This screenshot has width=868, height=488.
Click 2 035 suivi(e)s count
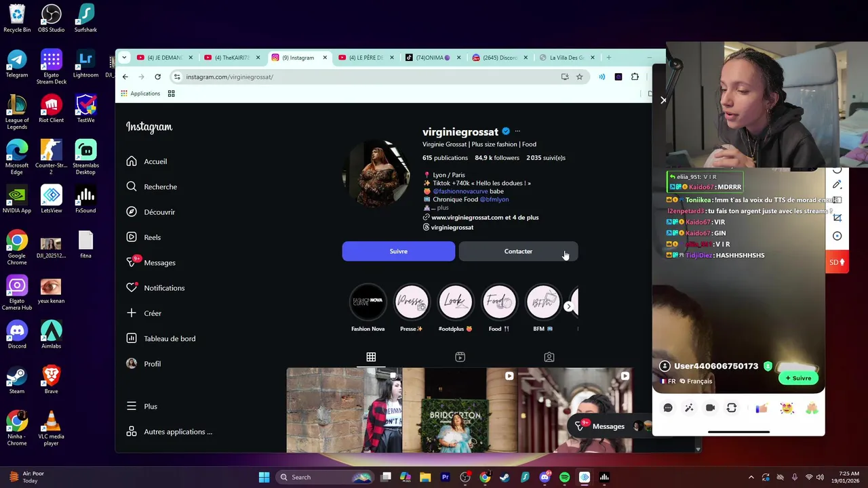click(546, 158)
